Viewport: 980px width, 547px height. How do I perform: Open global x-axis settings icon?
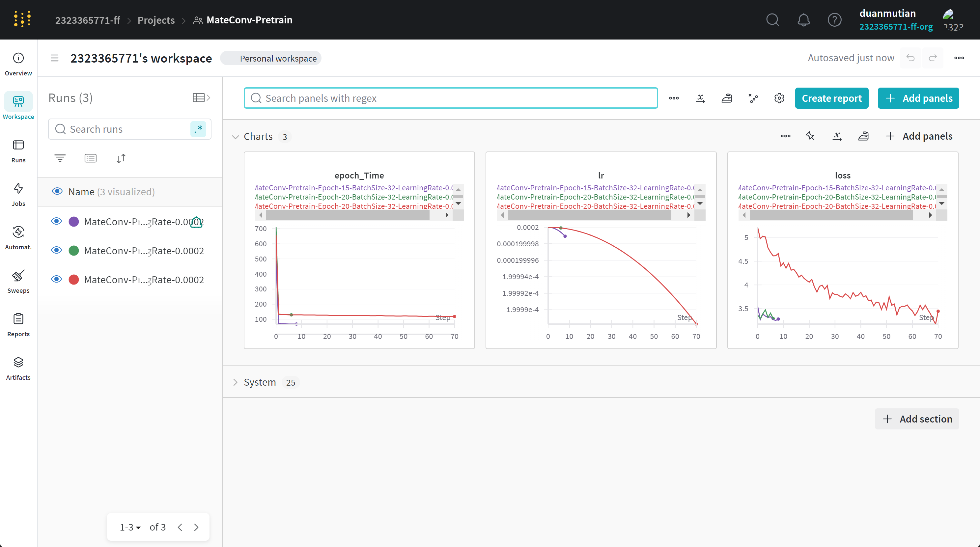pyautogui.click(x=700, y=98)
